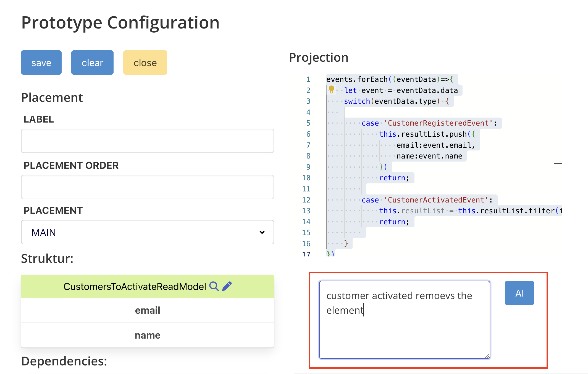Click the CustomersToActivateReadModel header row

(x=134, y=287)
